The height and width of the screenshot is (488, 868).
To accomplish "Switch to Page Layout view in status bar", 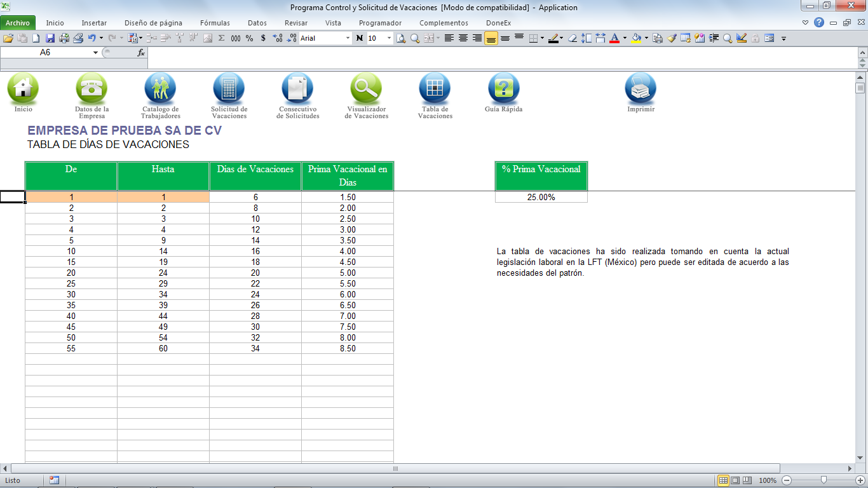I will [735, 480].
